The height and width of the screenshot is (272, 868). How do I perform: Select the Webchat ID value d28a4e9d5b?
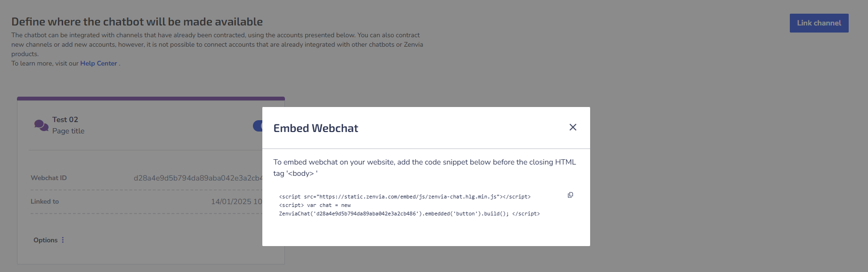[x=198, y=178]
